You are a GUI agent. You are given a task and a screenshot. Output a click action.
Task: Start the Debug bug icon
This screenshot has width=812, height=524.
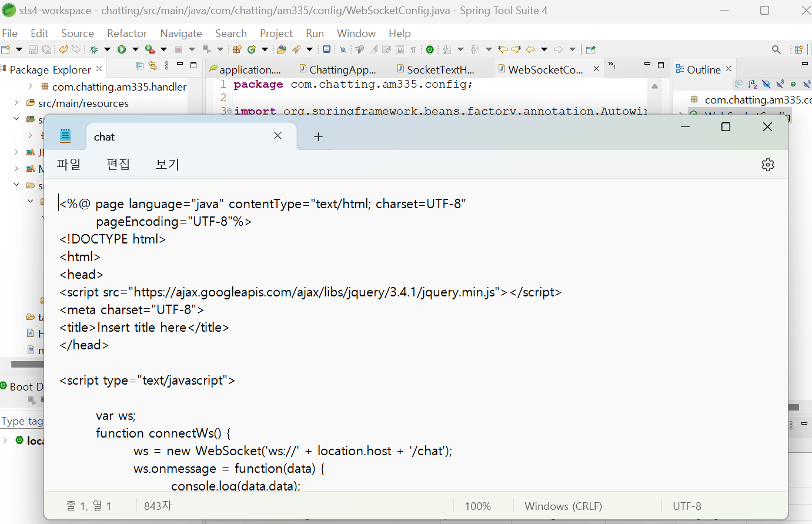point(94,49)
